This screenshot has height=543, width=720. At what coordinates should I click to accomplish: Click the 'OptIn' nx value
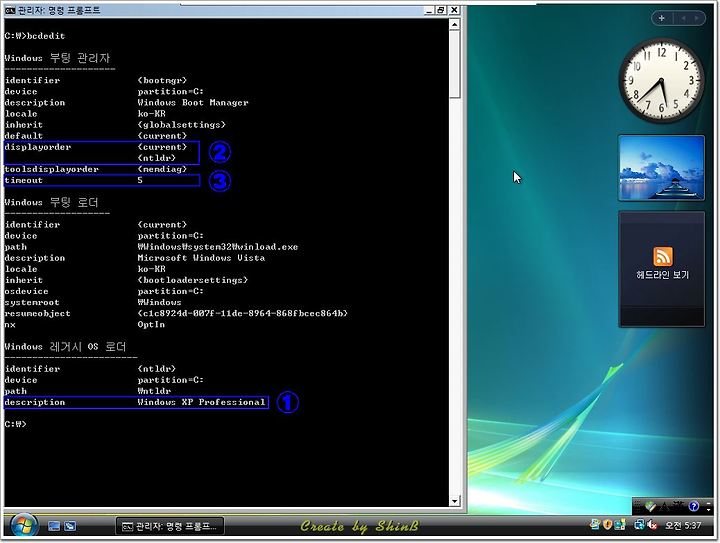(x=151, y=325)
